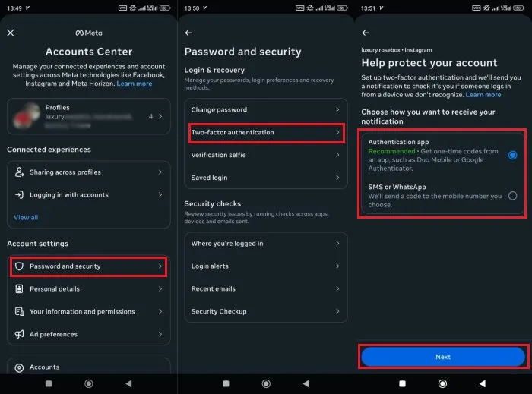Tap chevron on Verification selfie row

(x=337, y=155)
